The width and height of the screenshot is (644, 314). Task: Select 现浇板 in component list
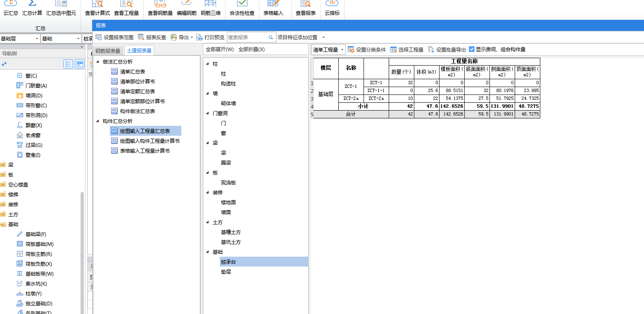pyautogui.click(x=228, y=183)
